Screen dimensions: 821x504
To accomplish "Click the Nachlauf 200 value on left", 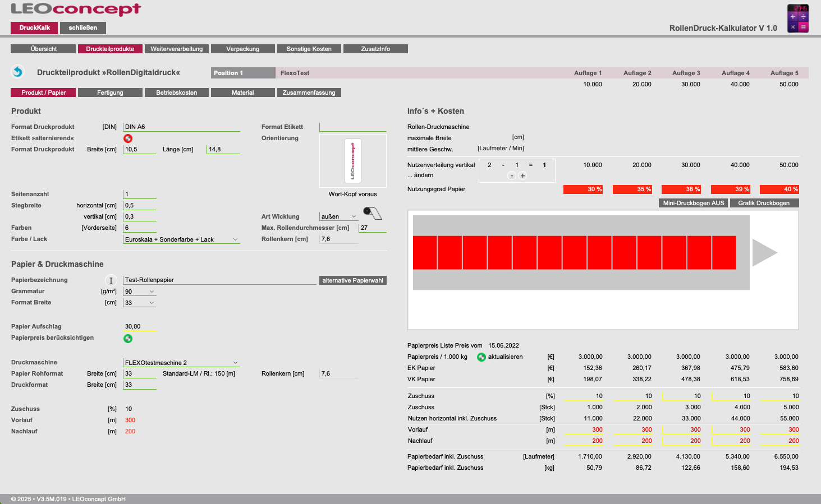I will pos(130,431).
